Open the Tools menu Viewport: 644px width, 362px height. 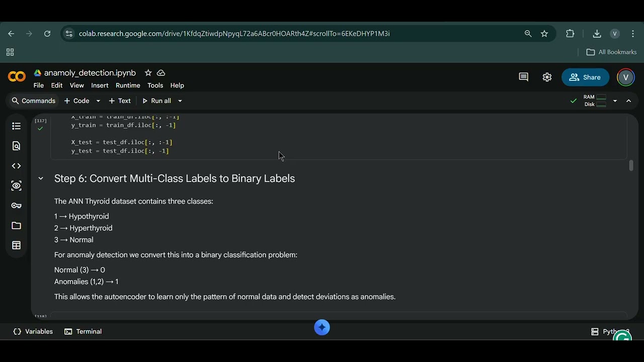(155, 85)
